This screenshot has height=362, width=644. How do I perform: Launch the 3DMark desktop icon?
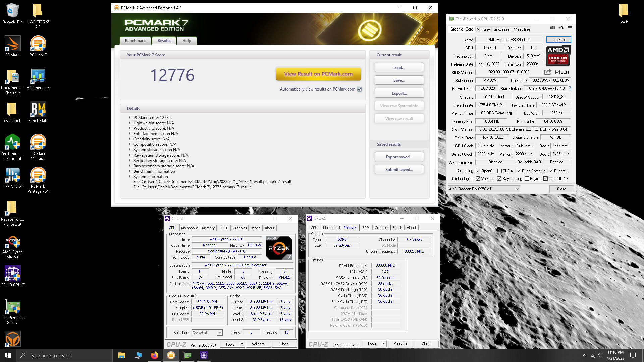(x=12, y=47)
